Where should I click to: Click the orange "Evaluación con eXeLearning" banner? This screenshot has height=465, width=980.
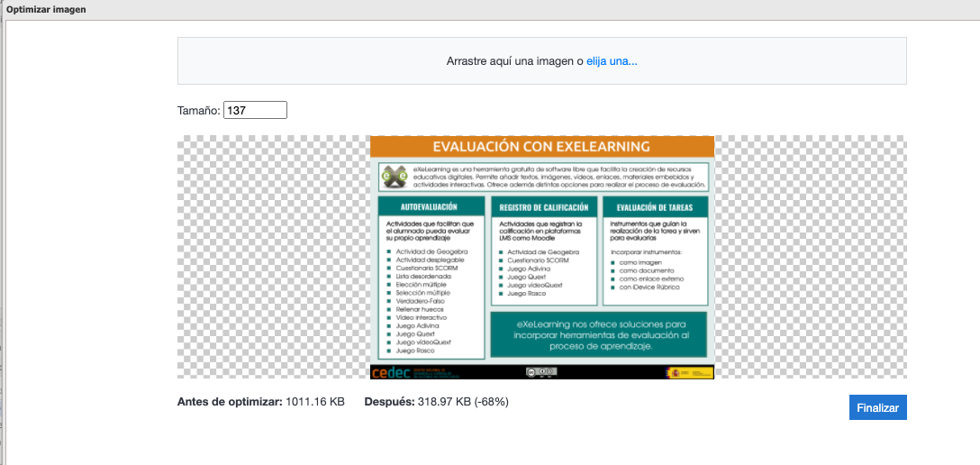pyautogui.click(x=541, y=147)
